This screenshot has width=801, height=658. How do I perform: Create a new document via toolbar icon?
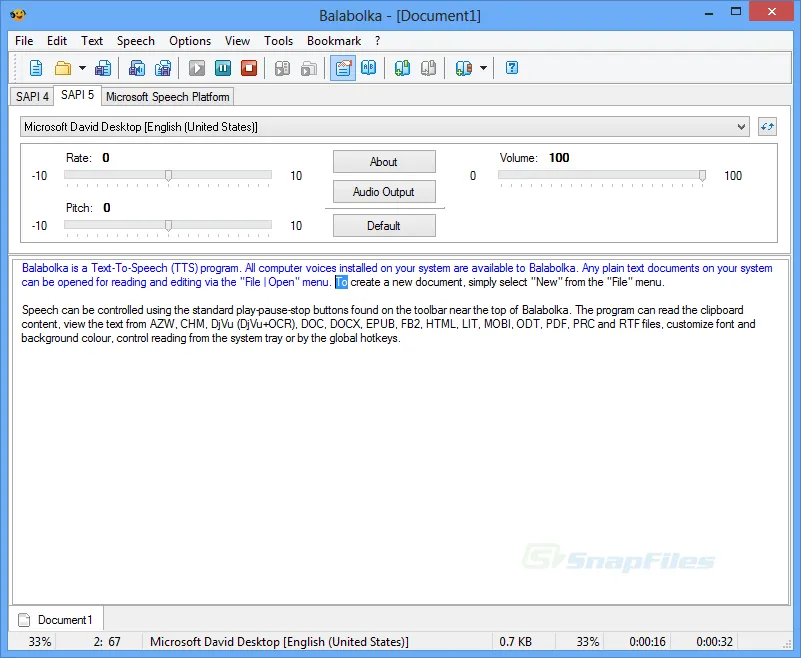pyautogui.click(x=36, y=68)
